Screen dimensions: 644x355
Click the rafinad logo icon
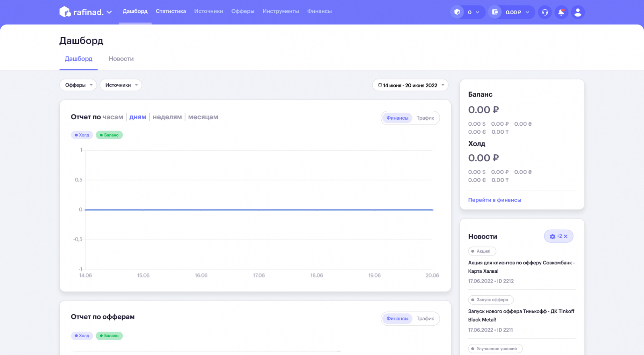point(65,12)
